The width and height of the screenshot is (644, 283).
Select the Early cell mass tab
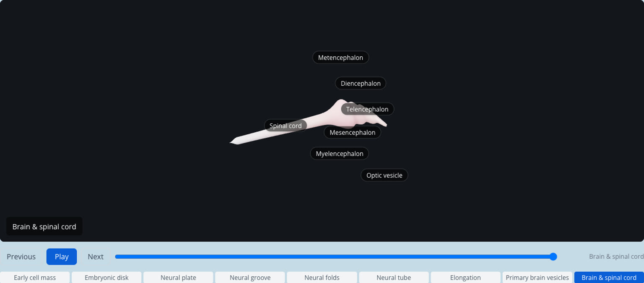click(35, 278)
